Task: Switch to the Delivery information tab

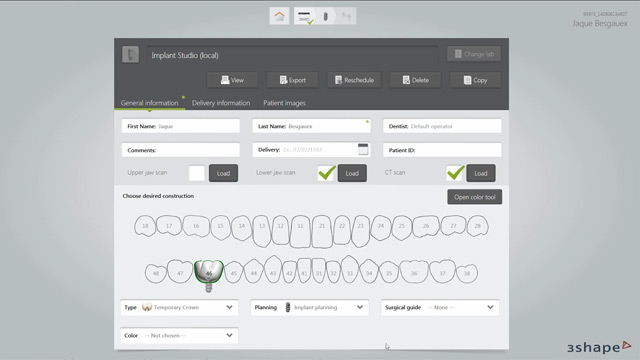Action: pyautogui.click(x=221, y=103)
